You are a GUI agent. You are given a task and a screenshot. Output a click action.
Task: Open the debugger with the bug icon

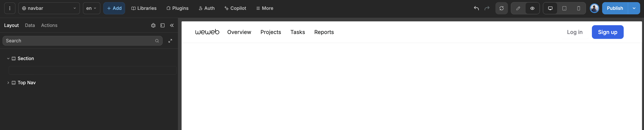tap(153, 25)
